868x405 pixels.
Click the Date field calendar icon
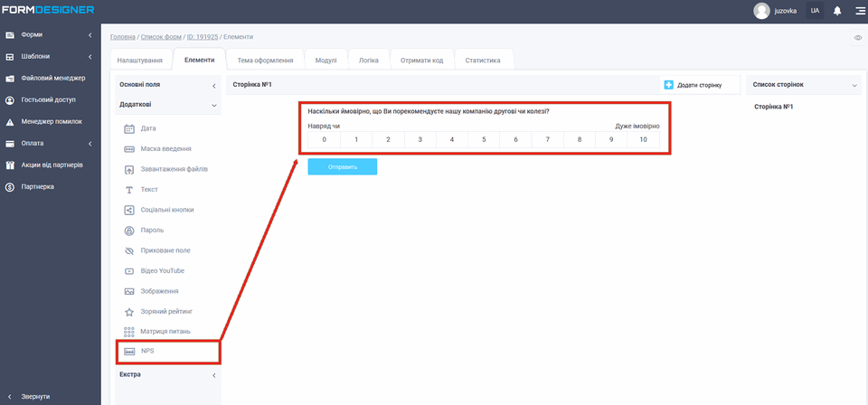(x=129, y=128)
